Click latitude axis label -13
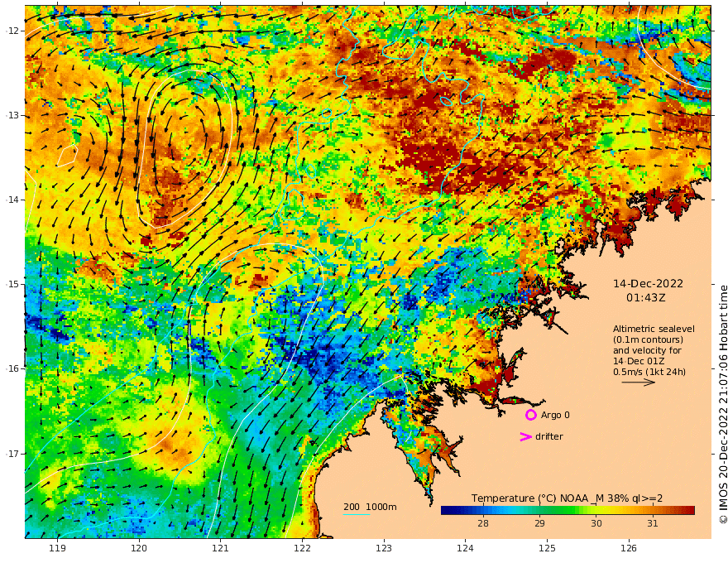This screenshot has width=728, height=563. [12, 115]
